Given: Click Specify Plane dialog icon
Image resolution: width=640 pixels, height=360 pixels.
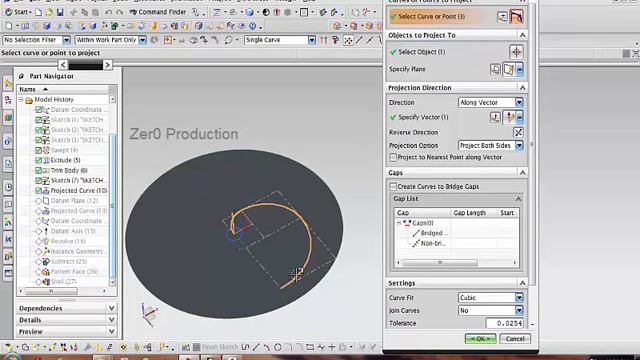Looking at the screenshot, I should [x=495, y=69].
